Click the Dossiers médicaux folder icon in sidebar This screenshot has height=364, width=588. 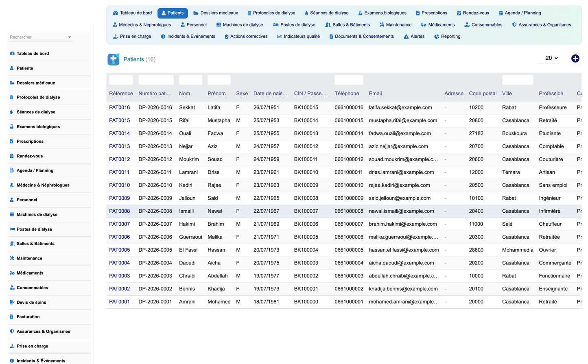12,83
